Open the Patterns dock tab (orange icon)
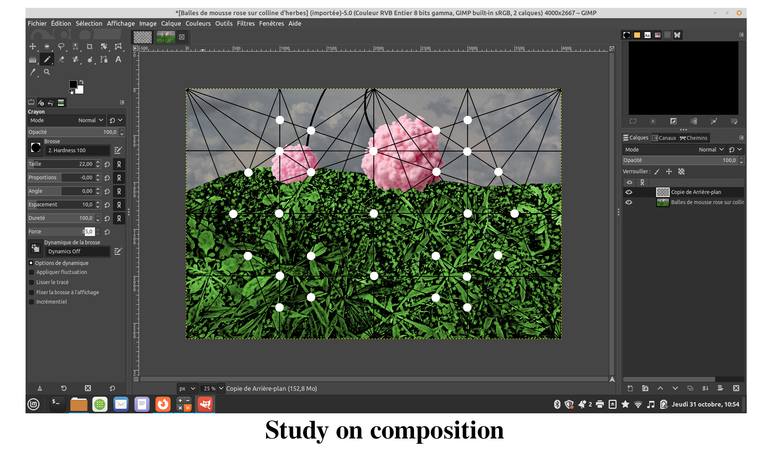This screenshot has width=770, height=451. point(637,35)
